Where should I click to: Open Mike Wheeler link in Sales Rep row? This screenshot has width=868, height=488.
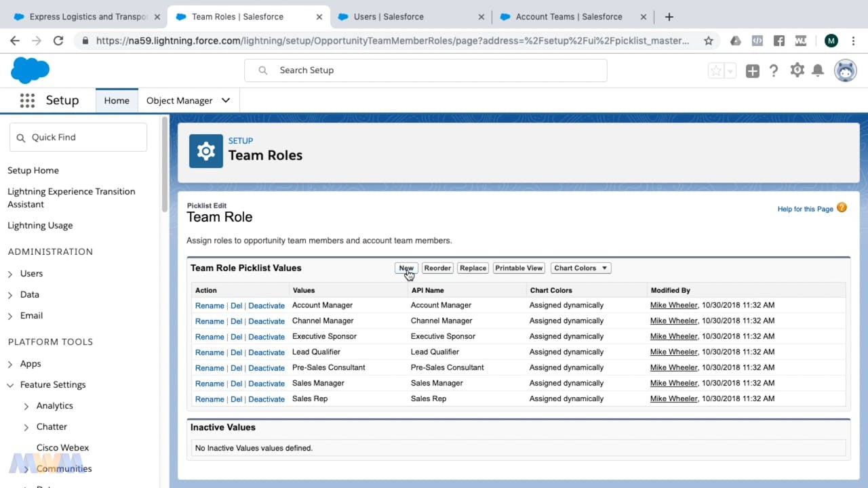(674, 399)
